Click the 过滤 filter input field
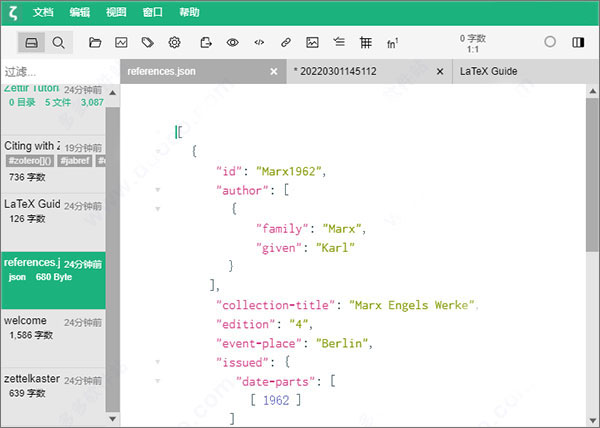 pos(60,72)
